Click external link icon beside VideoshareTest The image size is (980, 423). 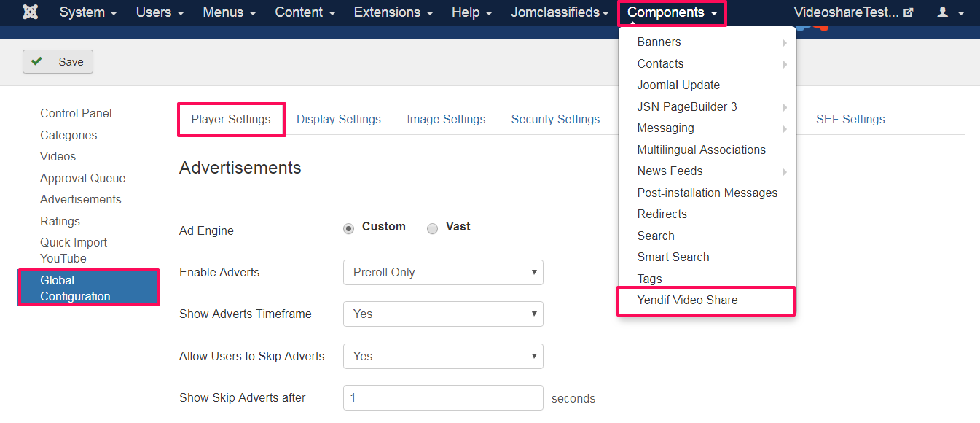[908, 12]
